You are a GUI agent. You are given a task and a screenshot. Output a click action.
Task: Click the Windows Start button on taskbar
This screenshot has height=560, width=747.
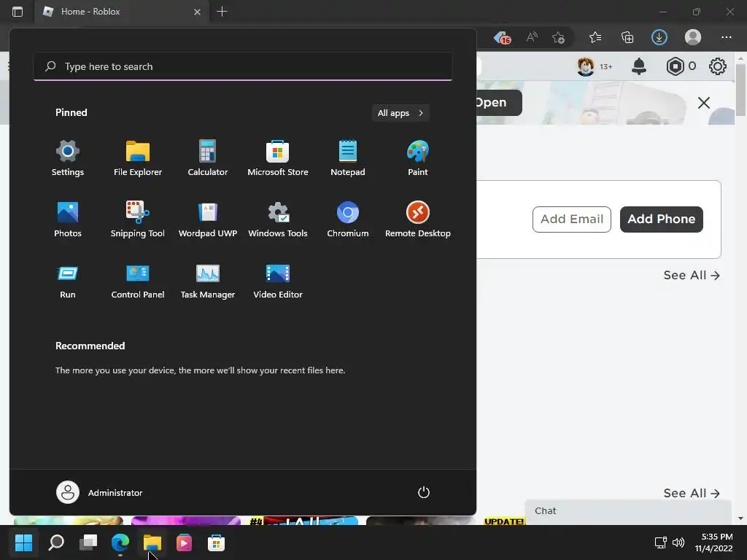[x=24, y=542]
